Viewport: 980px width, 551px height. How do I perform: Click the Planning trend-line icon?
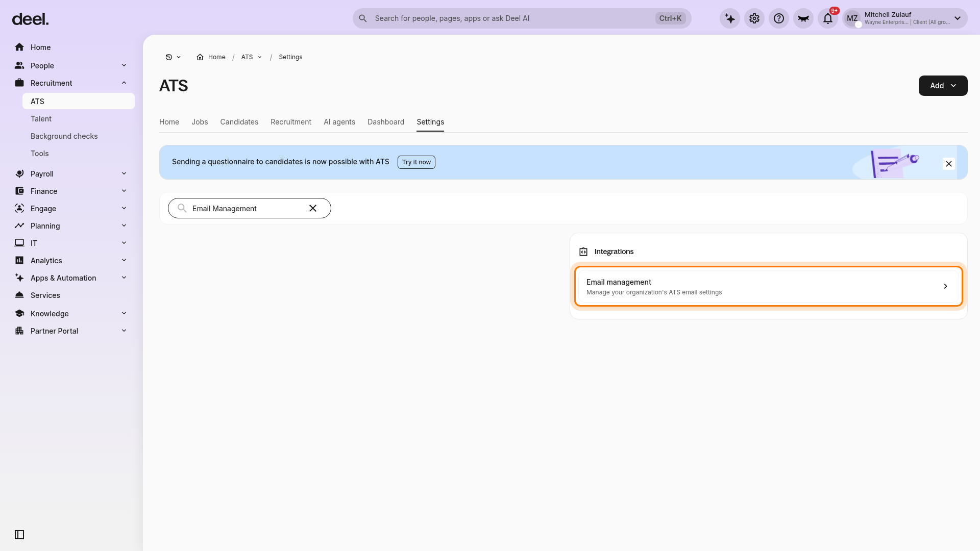(x=19, y=226)
